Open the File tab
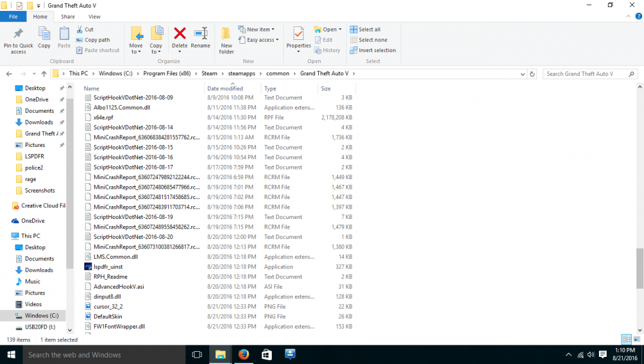This screenshot has width=644, height=364. click(13, 17)
